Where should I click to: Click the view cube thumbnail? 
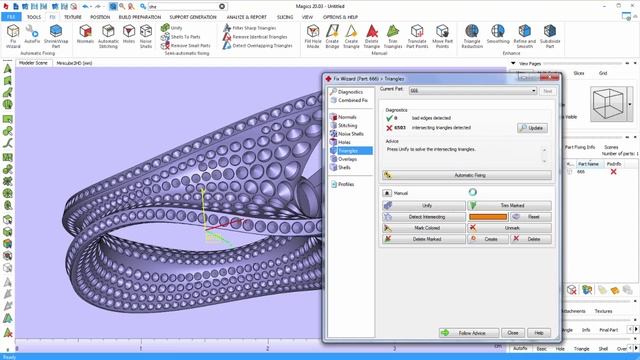[x=608, y=104]
